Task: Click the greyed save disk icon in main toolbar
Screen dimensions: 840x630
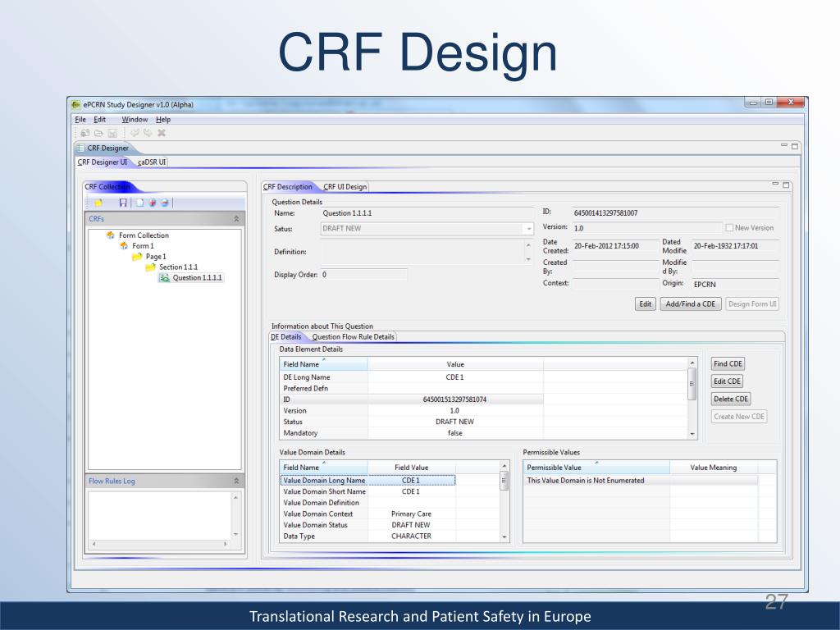Action: click(x=112, y=133)
